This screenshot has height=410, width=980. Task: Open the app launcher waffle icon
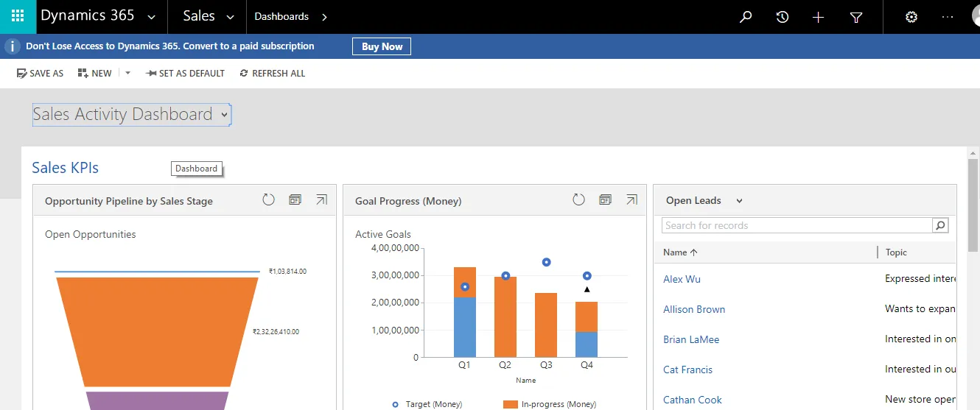(x=18, y=16)
